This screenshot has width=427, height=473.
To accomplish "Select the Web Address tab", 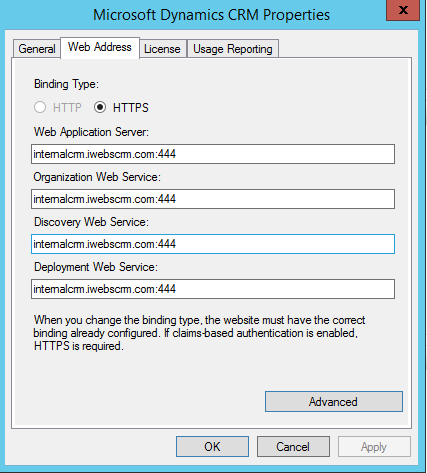I will (100, 47).
